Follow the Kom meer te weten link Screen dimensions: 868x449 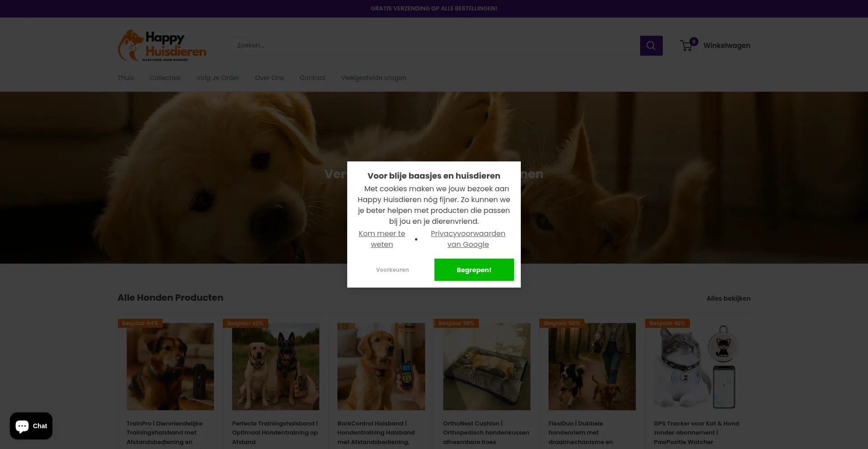[x=382, y=239]
